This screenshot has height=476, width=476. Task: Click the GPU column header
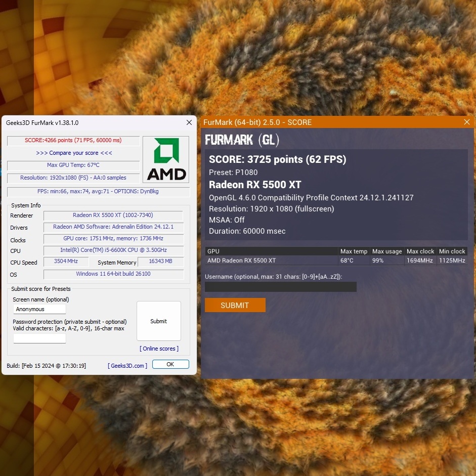[x=272, y=251]
